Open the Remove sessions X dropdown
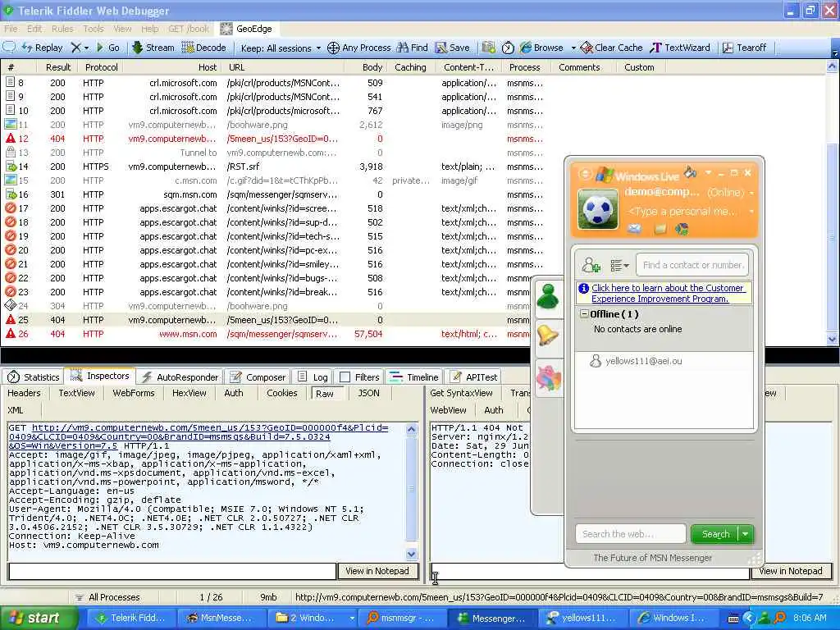 click(x=80, y=48)
